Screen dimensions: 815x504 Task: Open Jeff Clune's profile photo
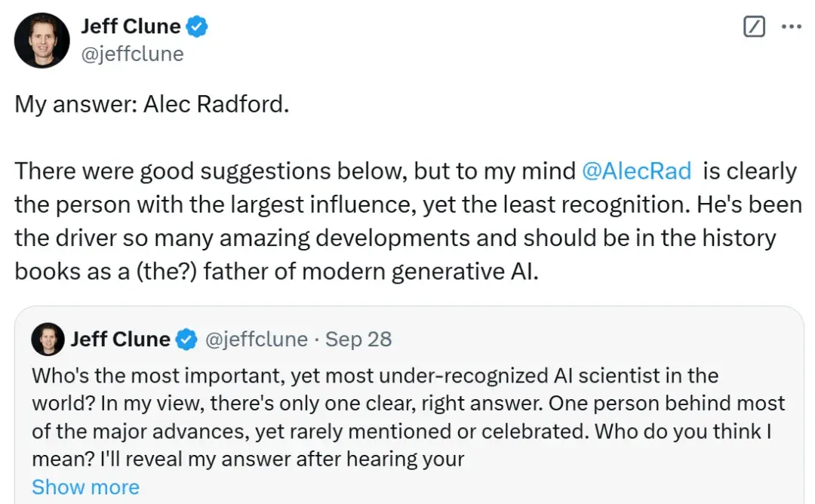click(42, 39)
